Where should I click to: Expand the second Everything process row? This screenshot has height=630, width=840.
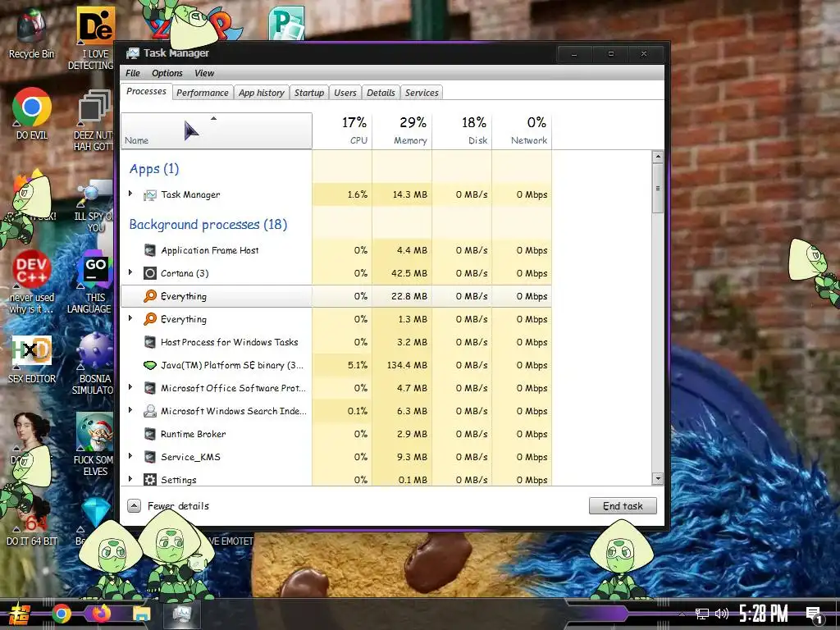pos(130,318)
